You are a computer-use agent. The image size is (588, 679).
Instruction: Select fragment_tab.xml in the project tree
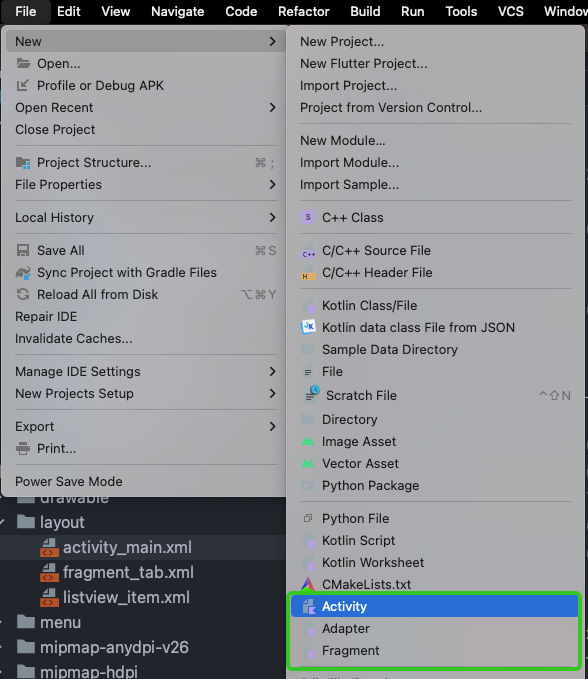click(x=128, y=572)
